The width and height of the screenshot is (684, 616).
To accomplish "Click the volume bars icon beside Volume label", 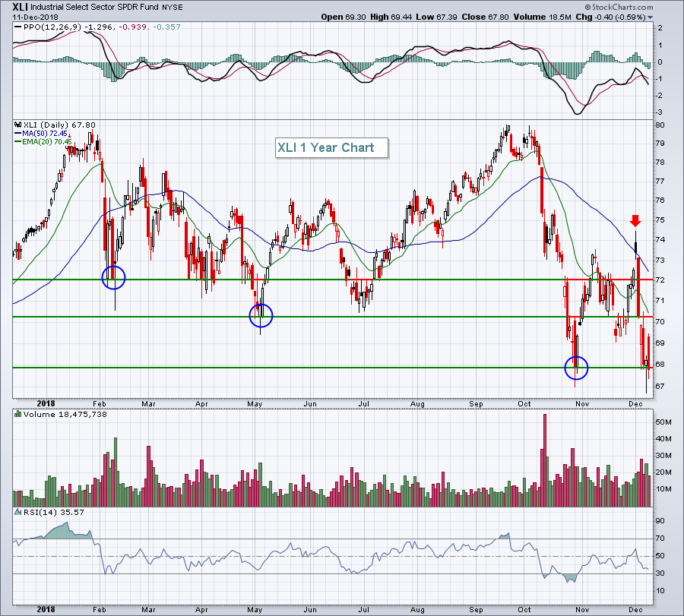I will (18, 414).
